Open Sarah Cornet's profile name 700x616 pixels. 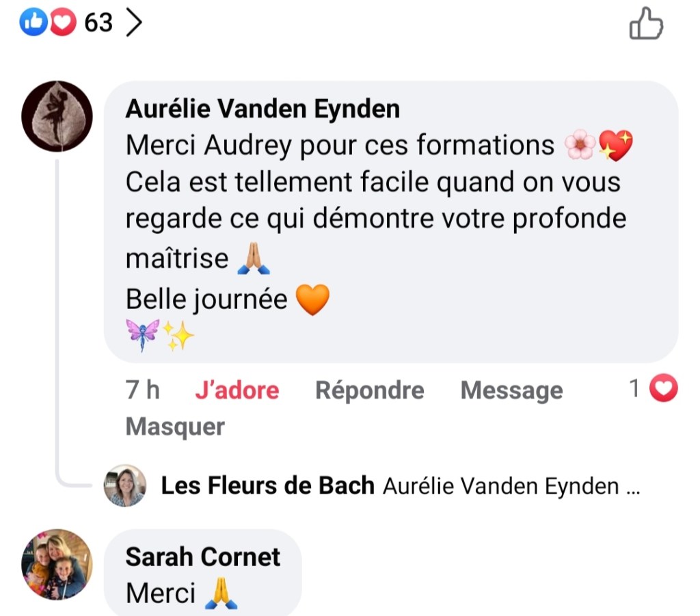pos(203,557)
